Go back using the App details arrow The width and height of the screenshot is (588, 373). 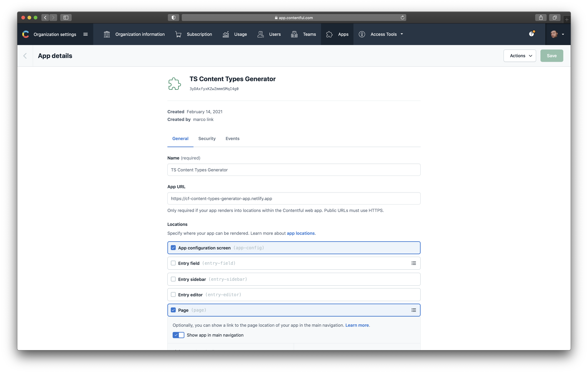coord(25,56)
